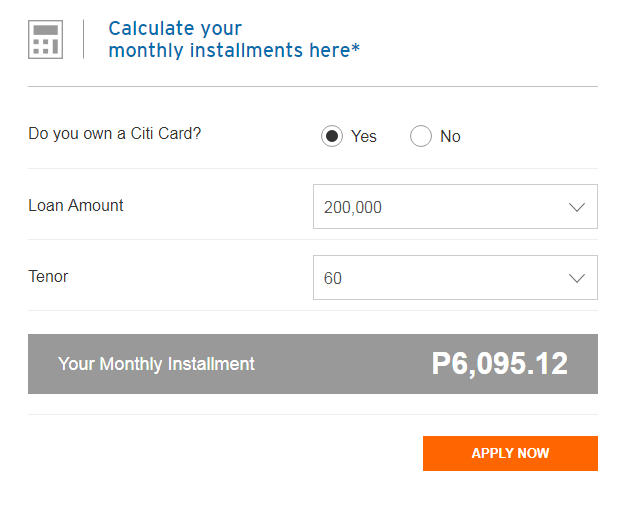Click the Loan Amount chevron arrow
636x510 pixels.
(576, 207)
